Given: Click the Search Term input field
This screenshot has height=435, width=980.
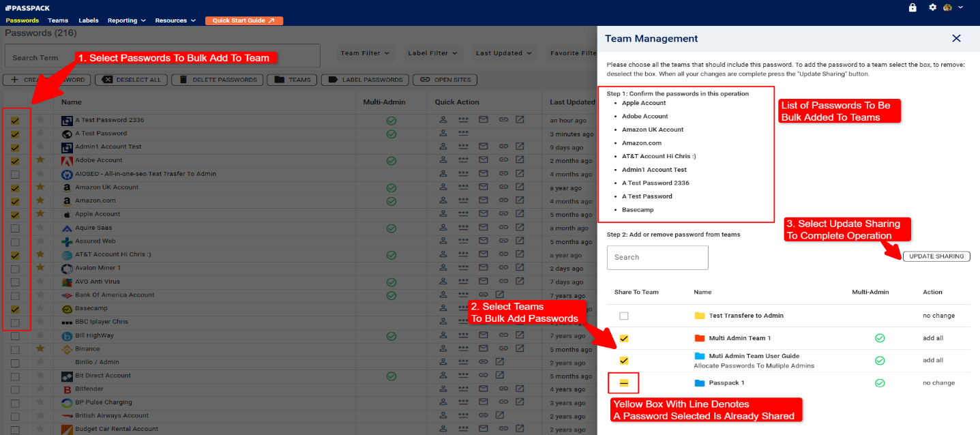Looking at the screenshot, I should coord(162,57).
